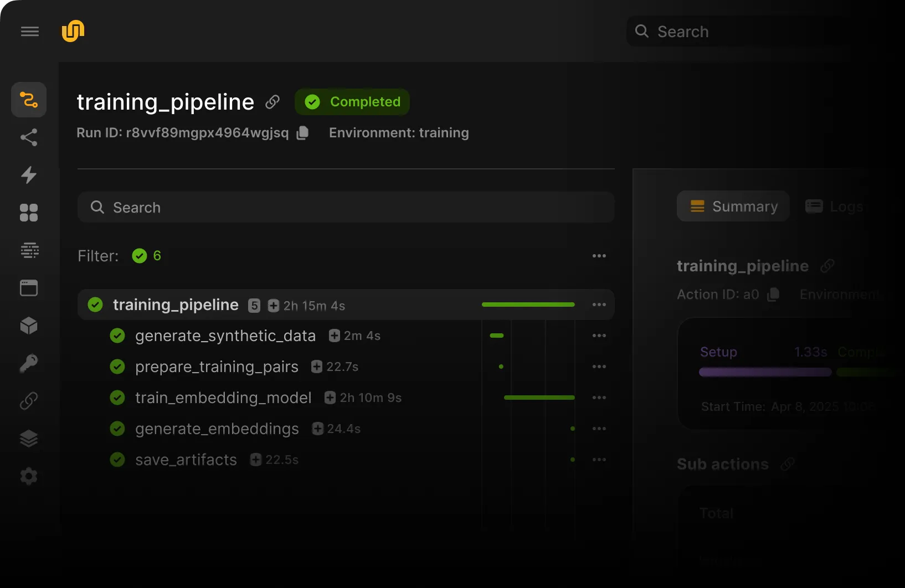Open the package cube icon in sidebar

pyautogui.click(x=28, y=326)
